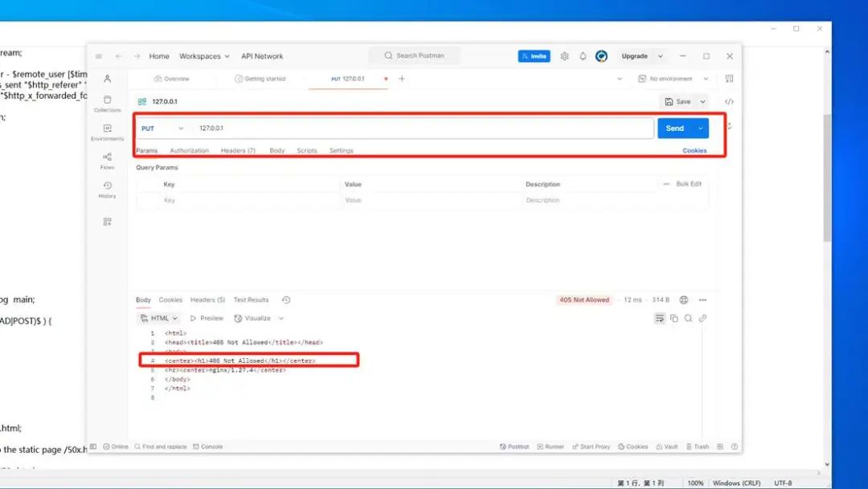Go forward with the right arrow
Screen dimensions: 868x489
(x=137, y=56)
